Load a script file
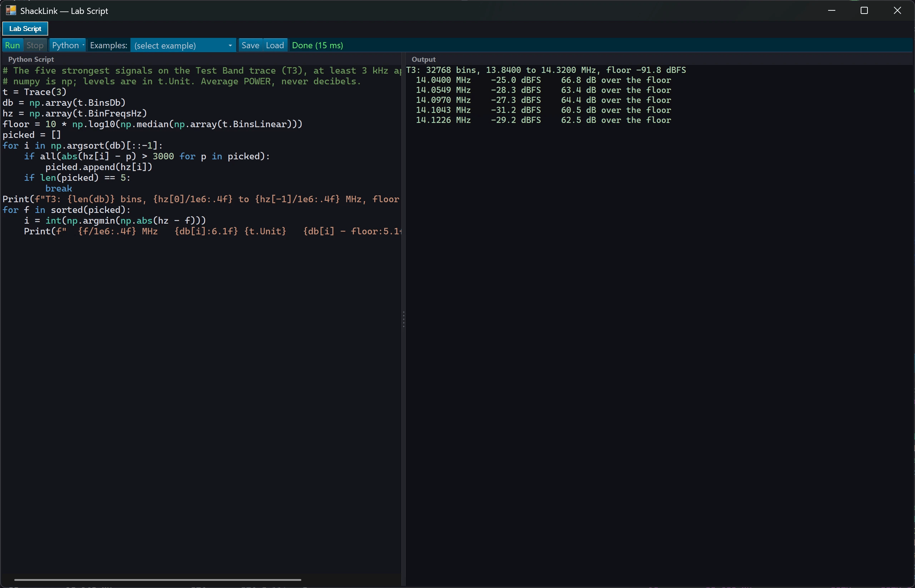Viewport: 915px width, 588px height. pyautogui.click(x=275, y=45)
